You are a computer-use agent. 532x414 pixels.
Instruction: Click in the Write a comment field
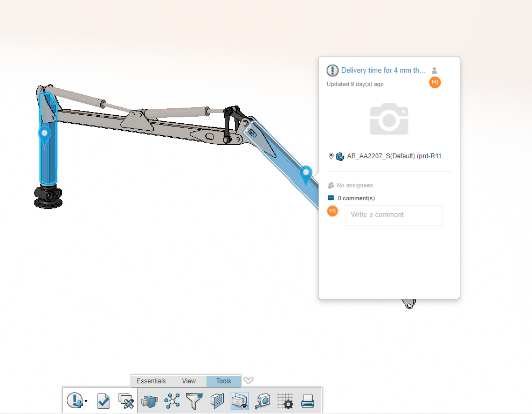point(393,215)
